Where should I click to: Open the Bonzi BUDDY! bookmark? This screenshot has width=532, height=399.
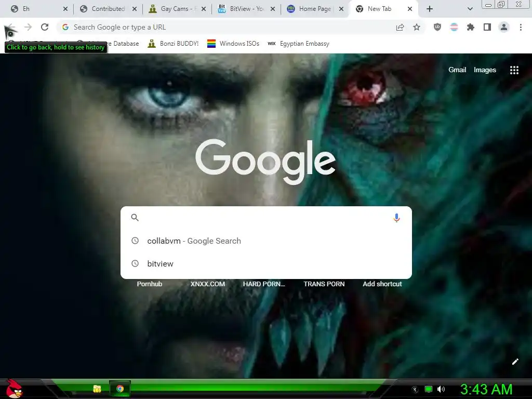tap(173, 44)
